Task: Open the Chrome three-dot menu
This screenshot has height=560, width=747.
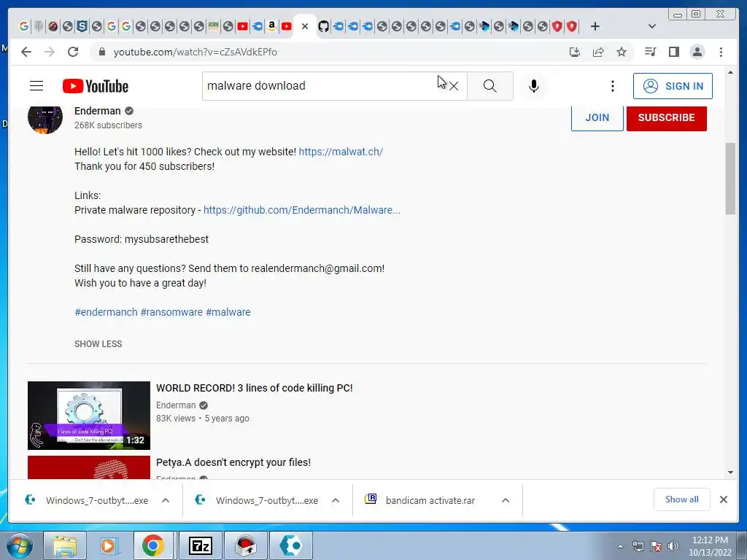Action: pyautogui.click(x=721, y=52)
